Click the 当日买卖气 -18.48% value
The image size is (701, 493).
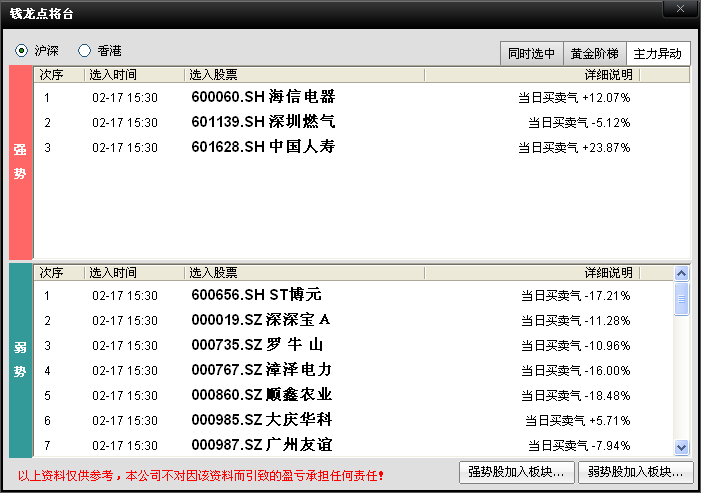point(576,396)
